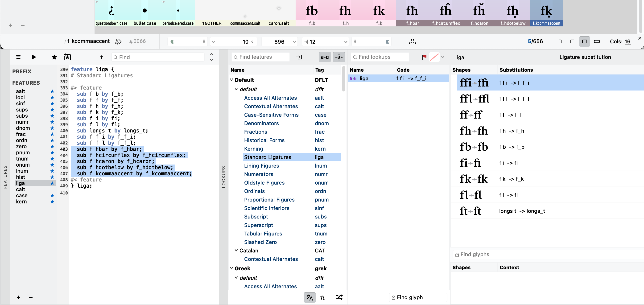Viewport: 644px width, 305px height.
Task: Toggle the positioning anchor view button
Action: click(339, 57)
